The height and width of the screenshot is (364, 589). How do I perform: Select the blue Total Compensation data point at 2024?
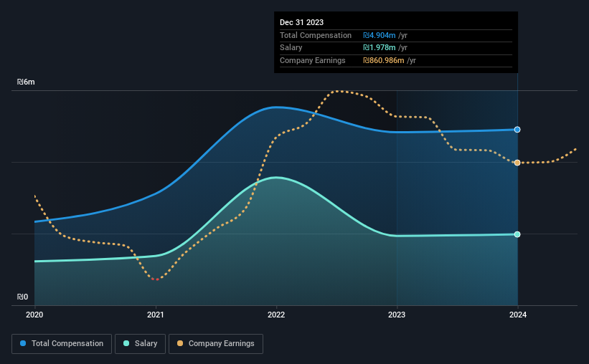point(517,130)
